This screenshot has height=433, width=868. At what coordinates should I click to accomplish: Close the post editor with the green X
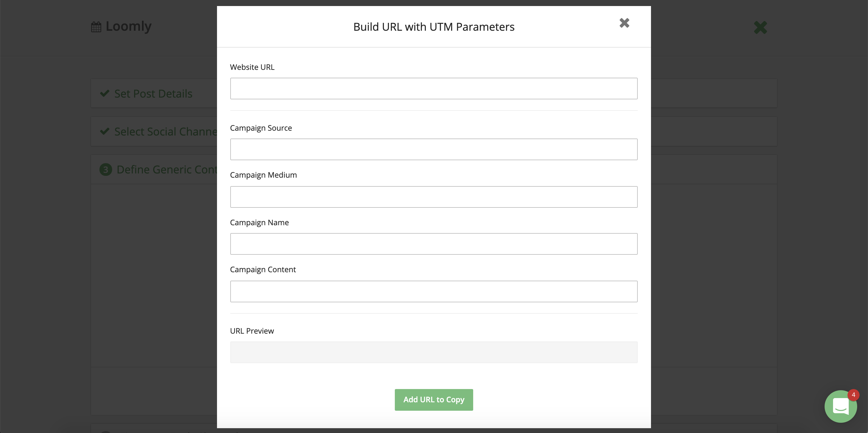pos(760,27)
